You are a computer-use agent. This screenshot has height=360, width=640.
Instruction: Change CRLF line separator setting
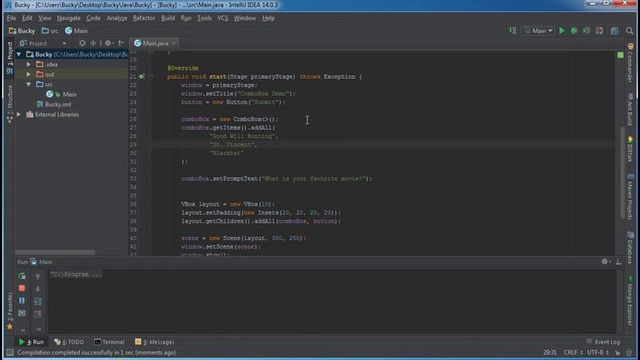tap(573, 352)
